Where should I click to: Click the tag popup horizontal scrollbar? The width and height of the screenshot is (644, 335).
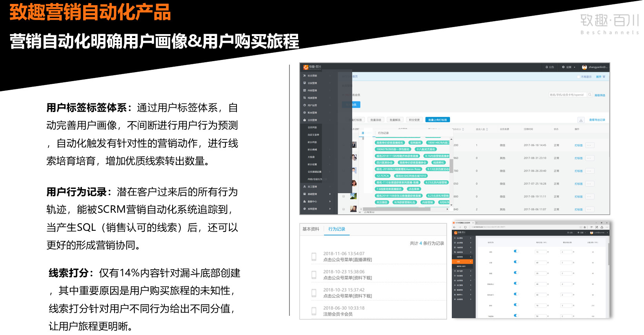click(x=397, y=209)
